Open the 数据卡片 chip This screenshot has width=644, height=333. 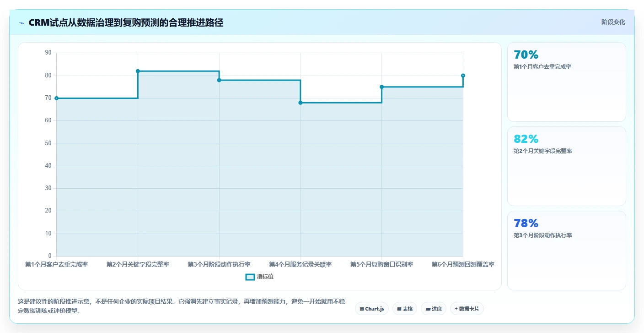pos(467,309)
